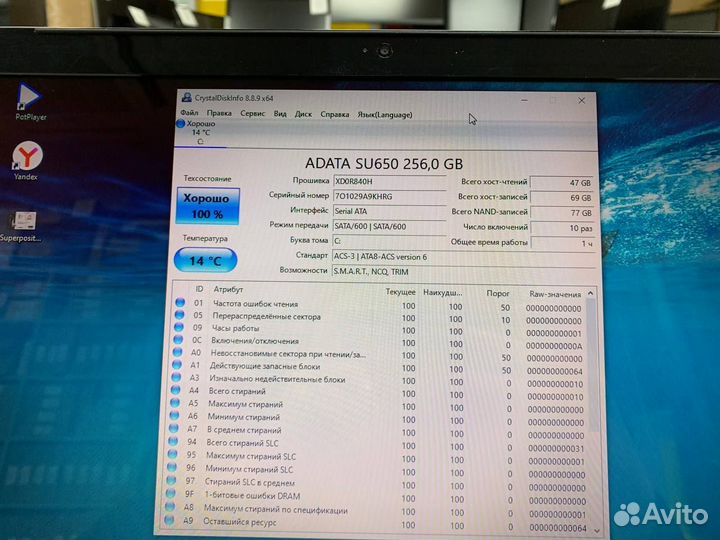Open the Правка menu

click(x=219, y=113)
